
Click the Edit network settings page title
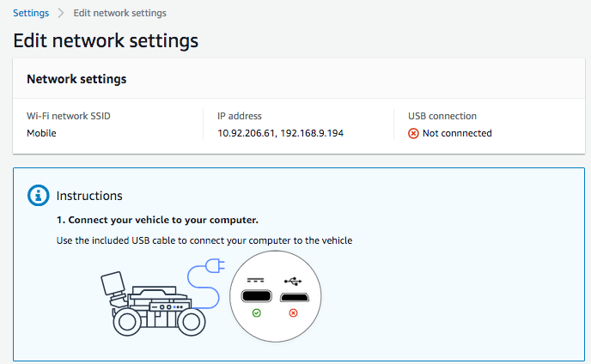pos(106,40)
